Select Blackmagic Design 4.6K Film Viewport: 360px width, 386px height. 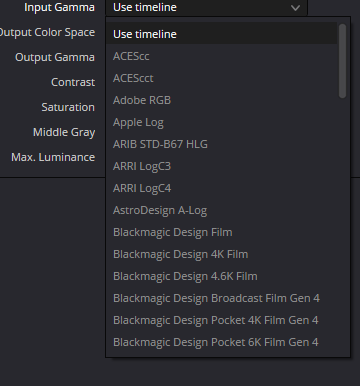point(222,276)
